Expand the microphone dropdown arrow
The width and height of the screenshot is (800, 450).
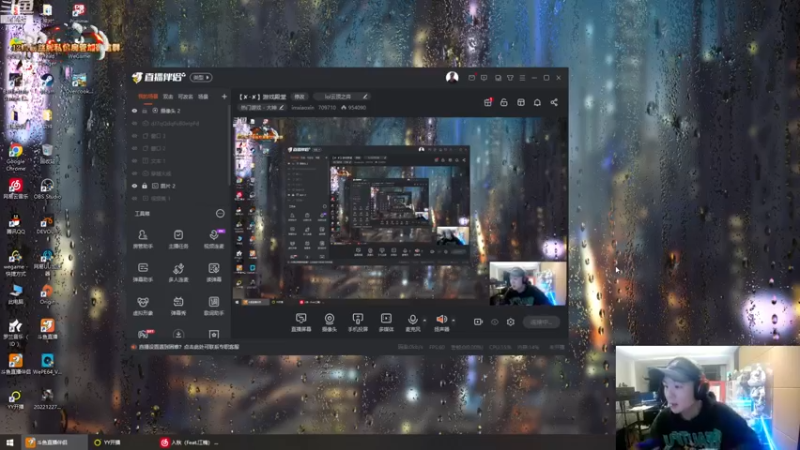424,321
